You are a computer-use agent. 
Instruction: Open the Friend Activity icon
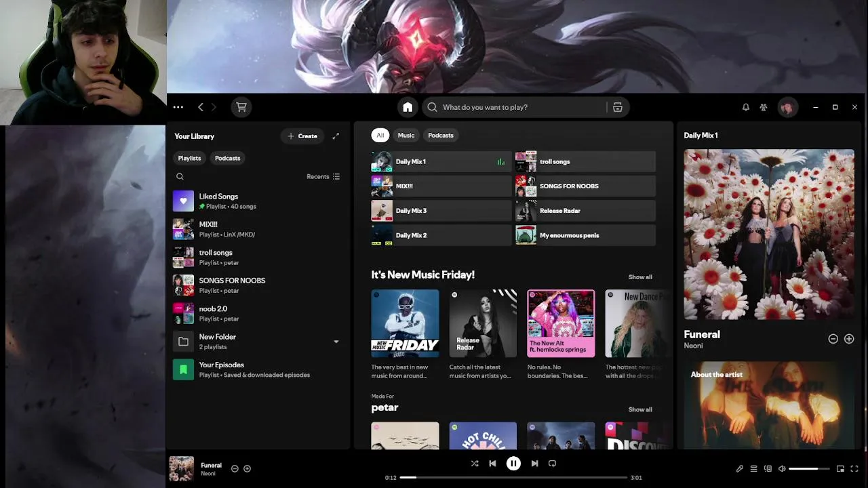point(764,107)
